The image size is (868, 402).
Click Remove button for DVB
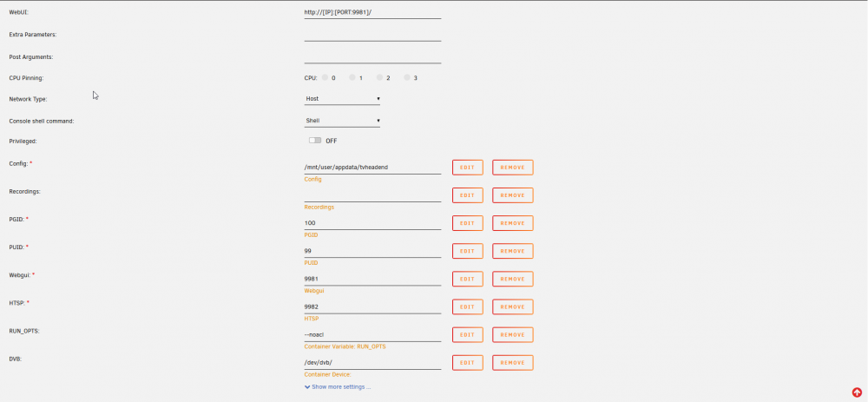coord(513,363)
